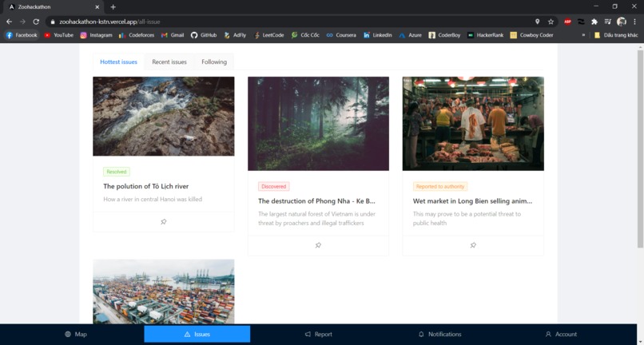Open the Coursera bookmark
644x345 pixels.
click(x=341, y=35)
